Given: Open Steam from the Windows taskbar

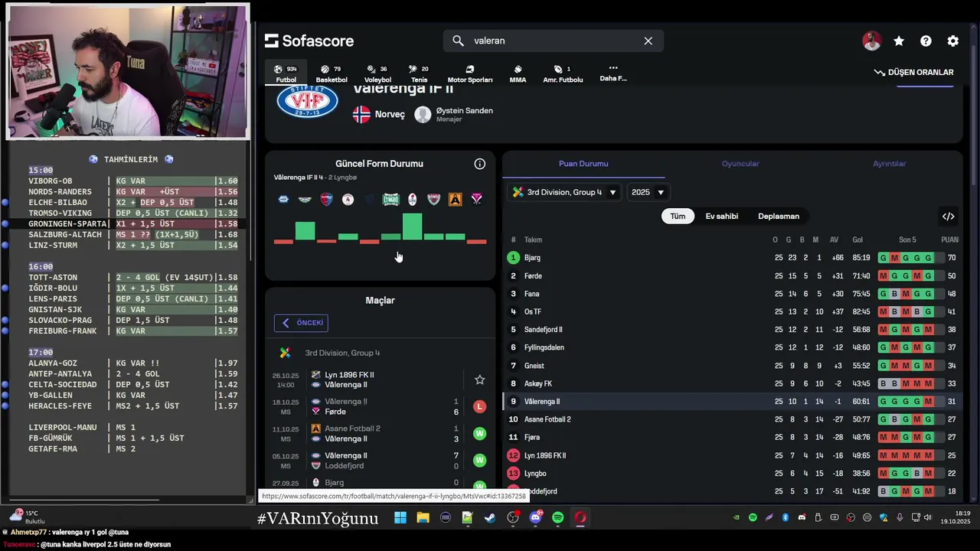Looking at the screenshot, I should point(490,518).
